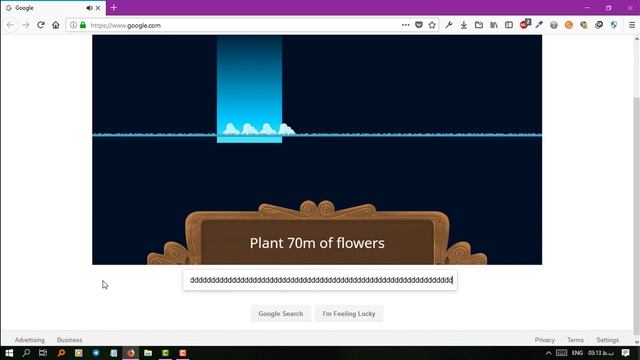Open the clock showing 03:13
This screenshot has width=640, height=360.
[x=600, y=353]
